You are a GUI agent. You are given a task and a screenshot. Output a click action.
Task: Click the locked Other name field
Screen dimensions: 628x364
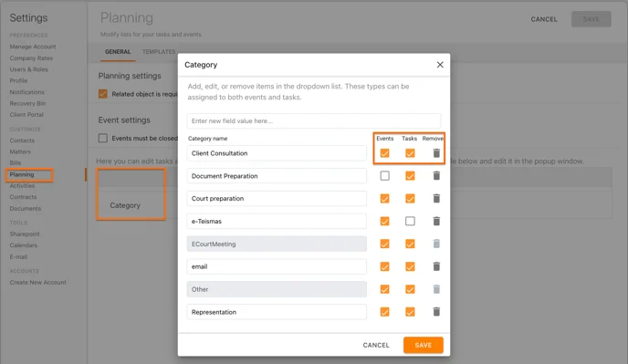277,289
